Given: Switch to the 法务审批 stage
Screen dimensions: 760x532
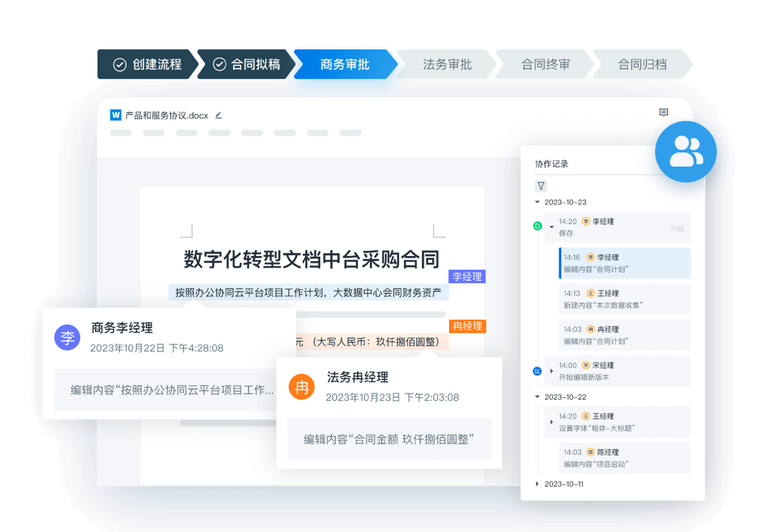Looking at the screenshot, I should (446, 63).
